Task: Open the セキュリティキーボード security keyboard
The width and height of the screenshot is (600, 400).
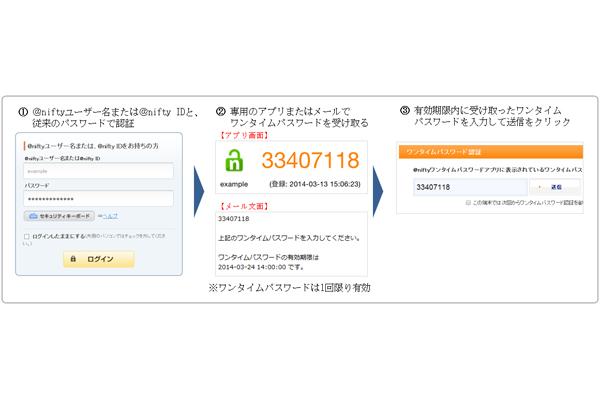Action: tap(58, 216)
